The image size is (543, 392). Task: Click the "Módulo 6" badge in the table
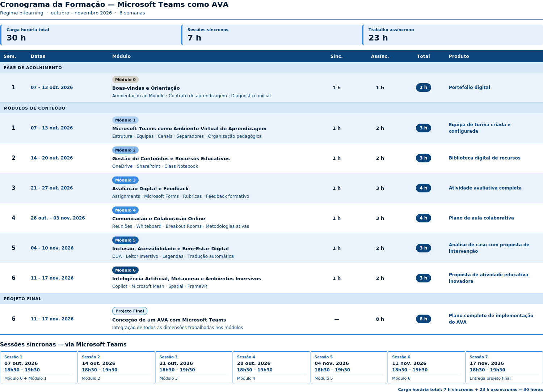click(125, 270)
